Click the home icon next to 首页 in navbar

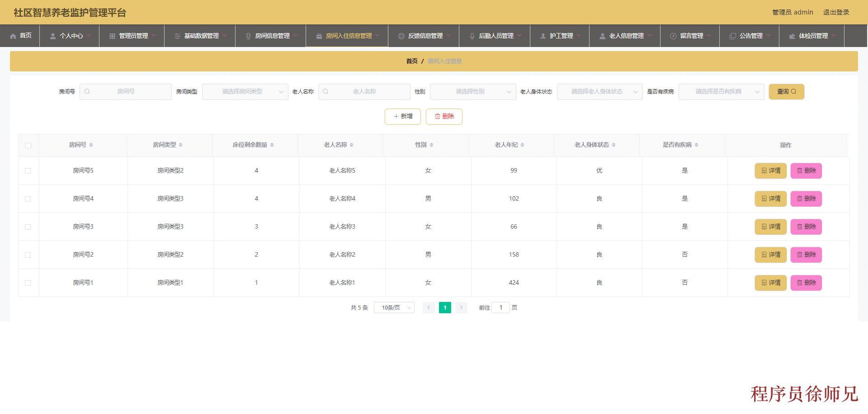[14, 36]
